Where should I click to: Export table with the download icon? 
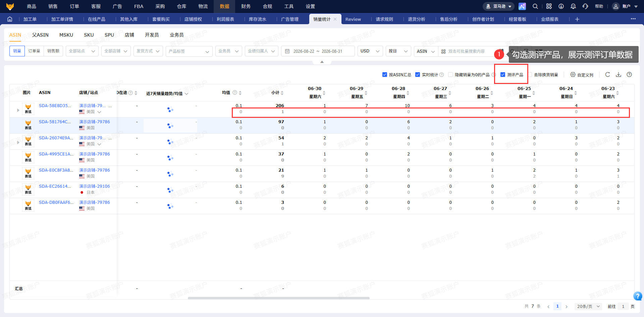pos(619,75)
